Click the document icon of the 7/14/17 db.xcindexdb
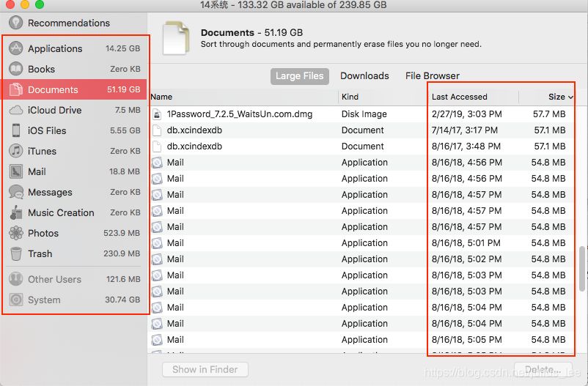This screenshot has height=386, width=588. click(157, 130)
